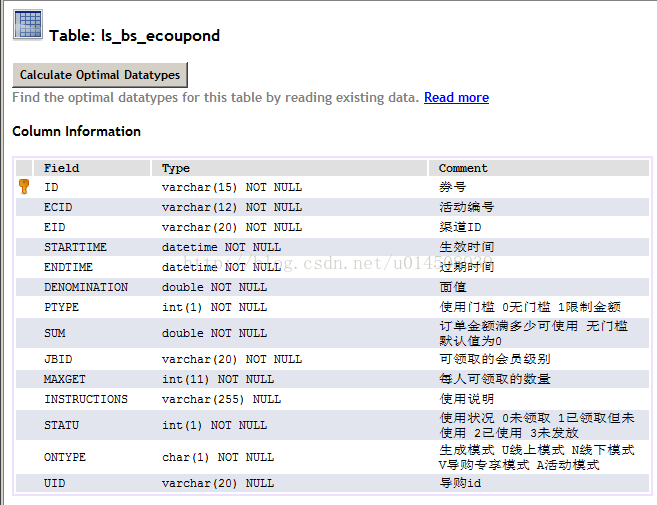657x505 pixels.
Task: Click the comment 导购id
Action: [460, 483]
